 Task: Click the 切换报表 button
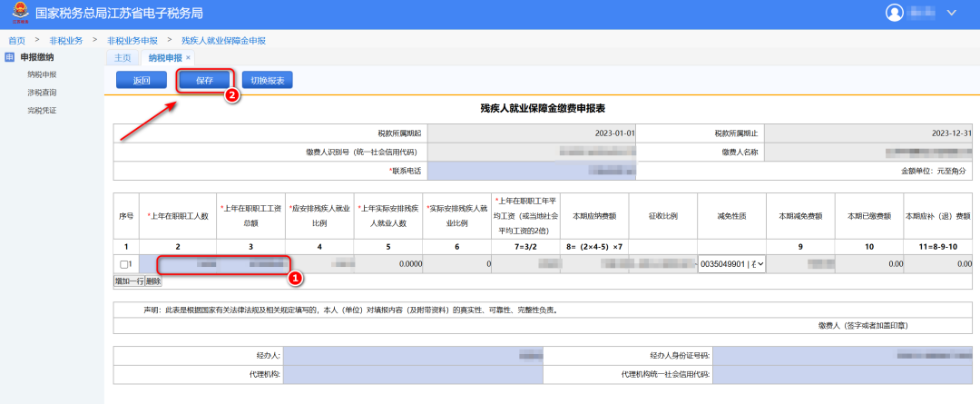(x=268, y=80)
